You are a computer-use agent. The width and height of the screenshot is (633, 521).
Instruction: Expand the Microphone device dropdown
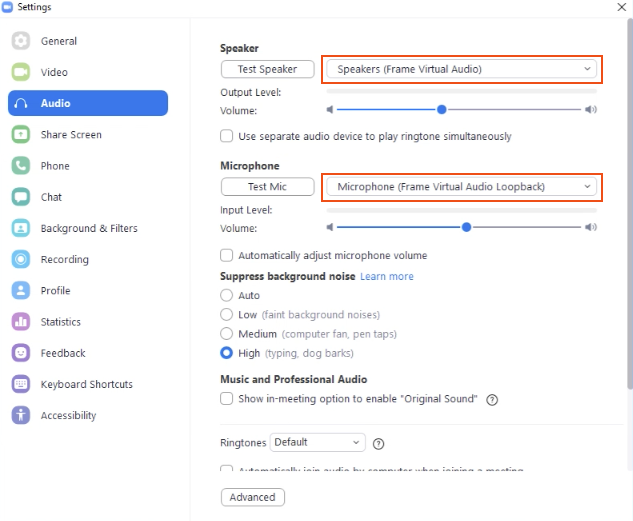pos(461,187)
